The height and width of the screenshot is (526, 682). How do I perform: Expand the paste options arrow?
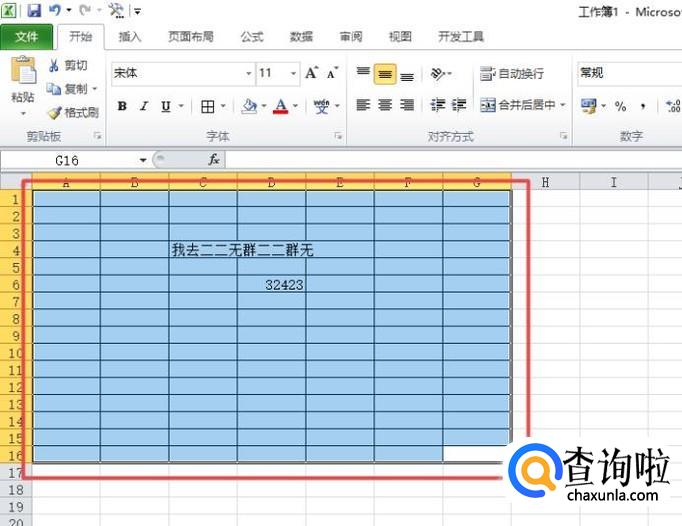click(x=23, y=114)
